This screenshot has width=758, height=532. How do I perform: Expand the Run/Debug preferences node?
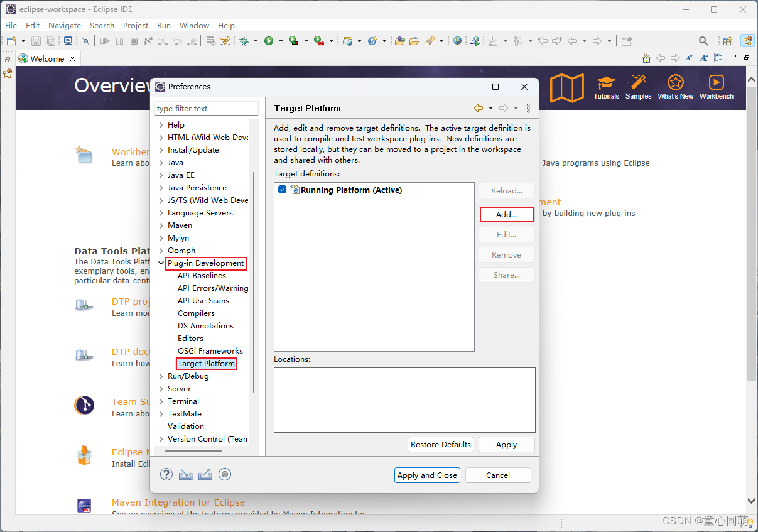click(161, 376)
